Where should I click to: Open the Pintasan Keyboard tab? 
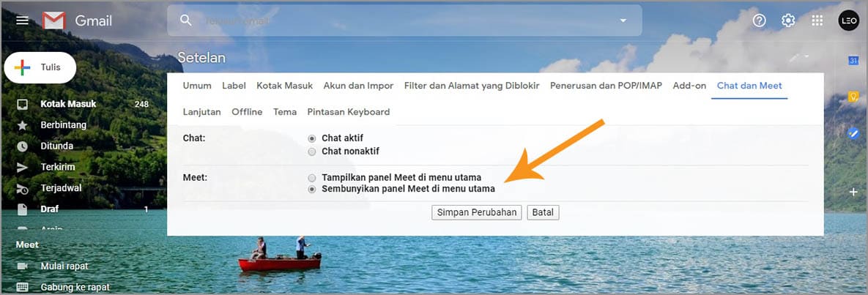pyautogui.click(x=348, y=112)
